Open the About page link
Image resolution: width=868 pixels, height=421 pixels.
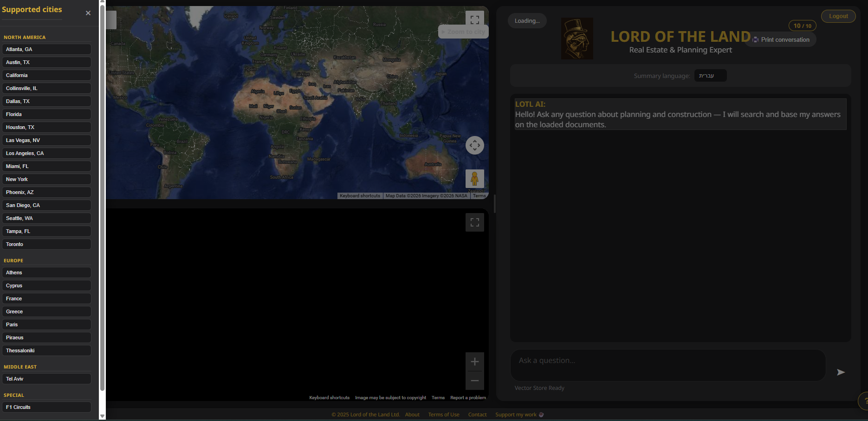412,415
